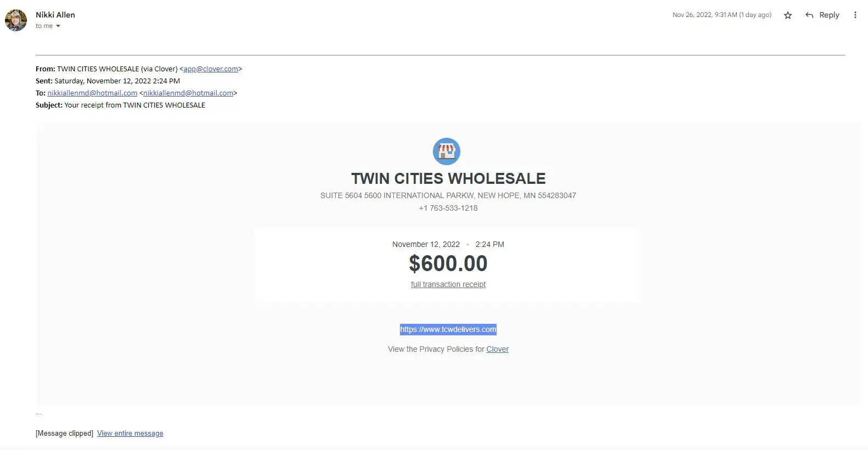The image size is (868, 450).
Task: Click the +1 763-533-1218 phone number
Action: tap(448, 208)
